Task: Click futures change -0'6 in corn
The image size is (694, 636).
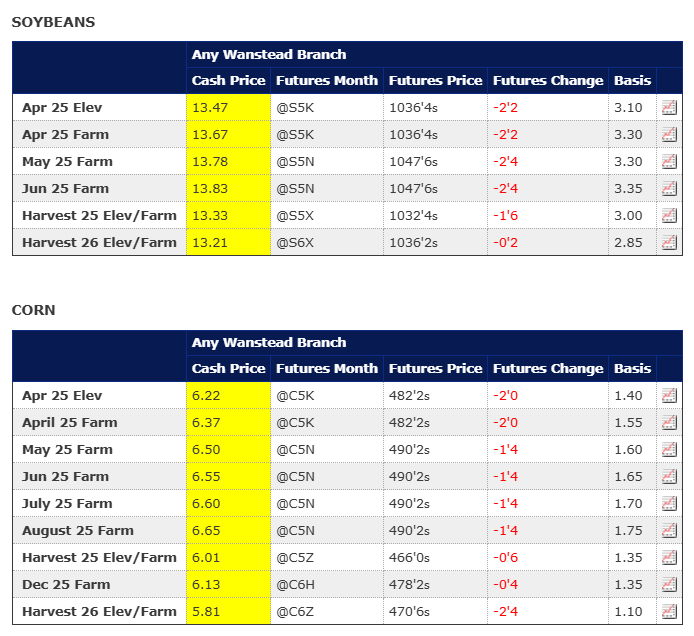Action: point(505,557)
